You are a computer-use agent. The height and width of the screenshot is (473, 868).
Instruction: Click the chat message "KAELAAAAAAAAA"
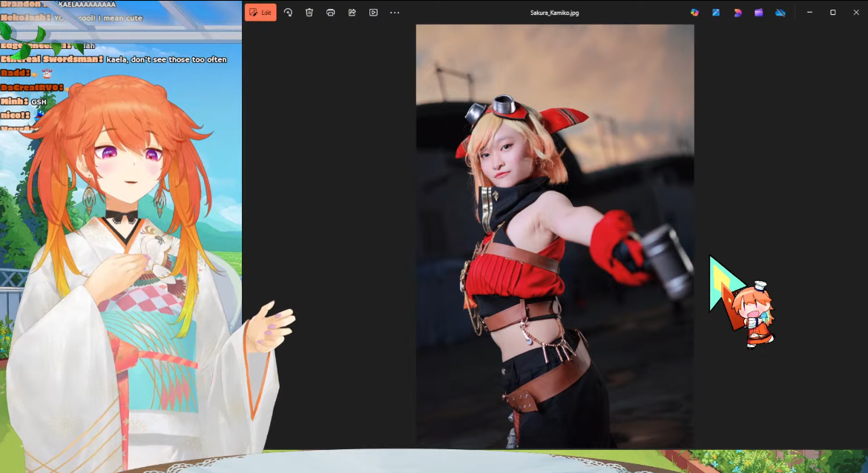[x=87, y=4]
